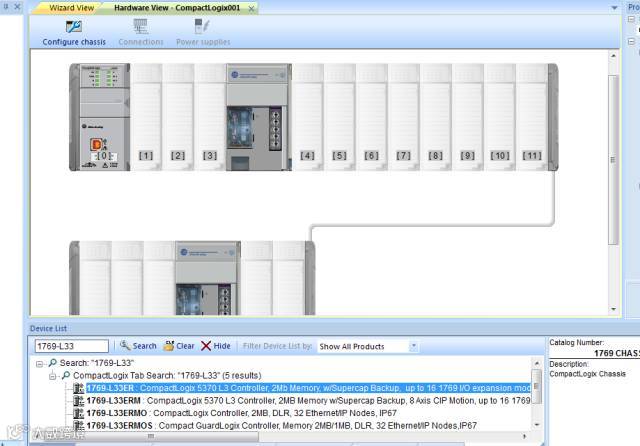Select empty chassis slot 11

[x=532, y=117]
